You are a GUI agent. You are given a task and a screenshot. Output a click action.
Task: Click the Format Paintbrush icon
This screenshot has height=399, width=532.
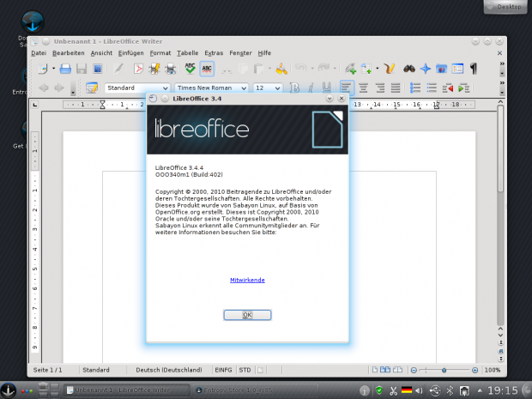click(x=281, y=69)
